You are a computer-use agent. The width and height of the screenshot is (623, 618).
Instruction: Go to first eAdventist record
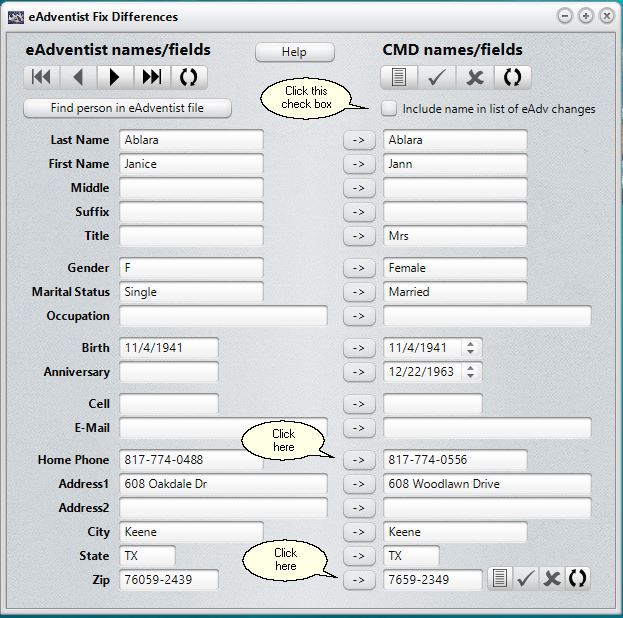pyautogui.click(x=42, y=77)
